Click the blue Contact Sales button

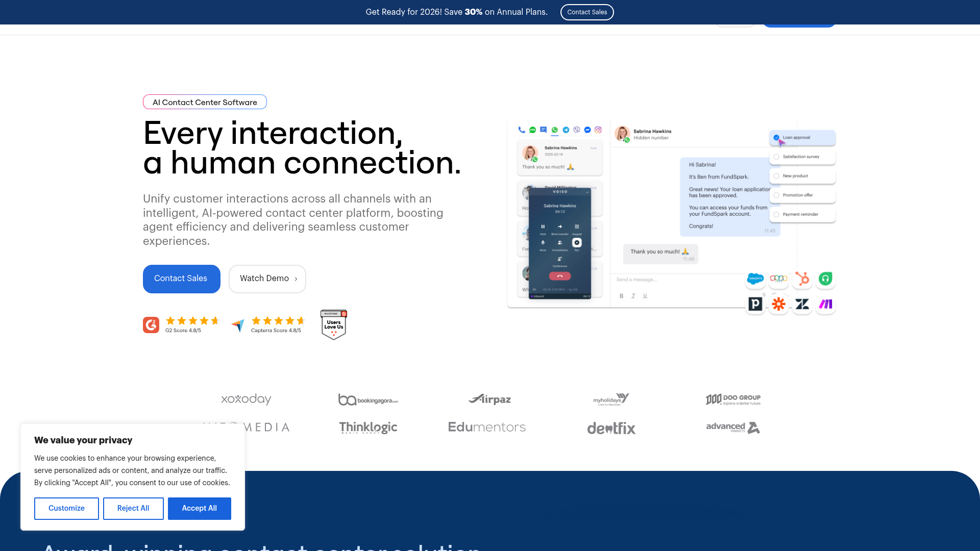tap(181, 279)
